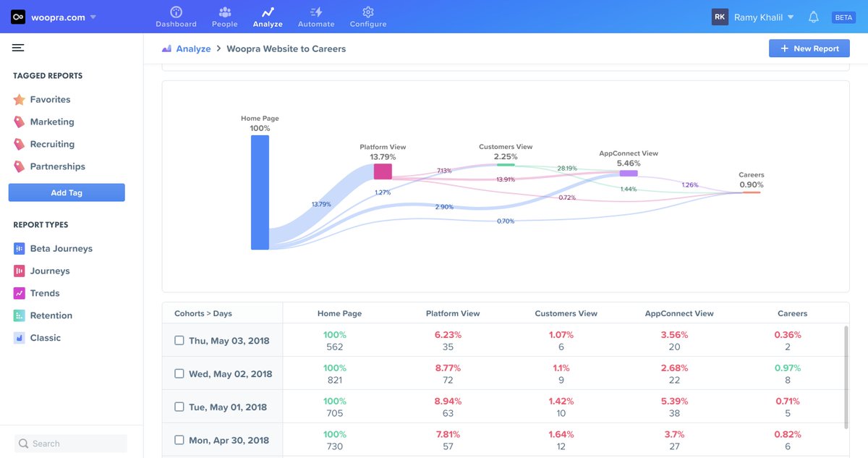Open the Automate tab
This screenshot has height=458, width=868.
coord(316,17)
